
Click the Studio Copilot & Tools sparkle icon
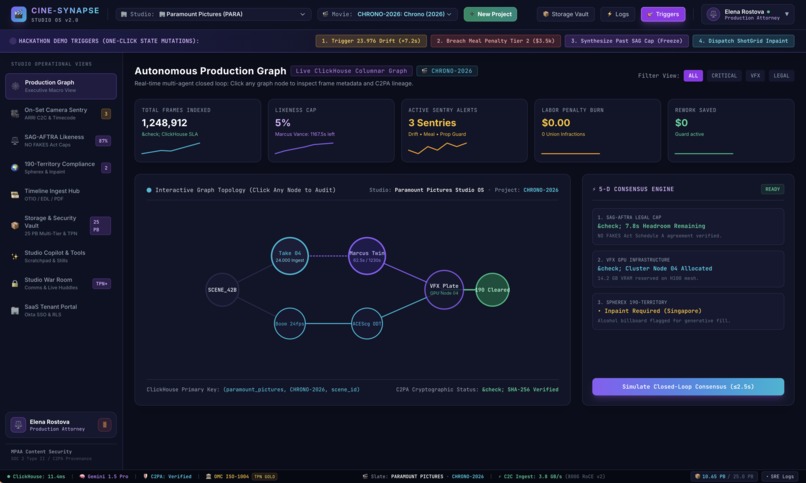tap(15, 256)
